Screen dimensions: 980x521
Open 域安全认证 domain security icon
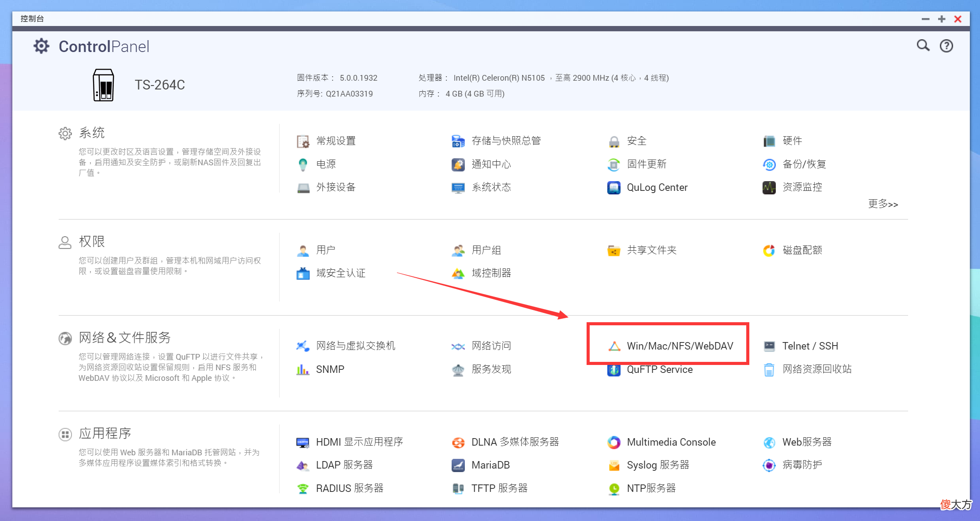tap(303, 274)
